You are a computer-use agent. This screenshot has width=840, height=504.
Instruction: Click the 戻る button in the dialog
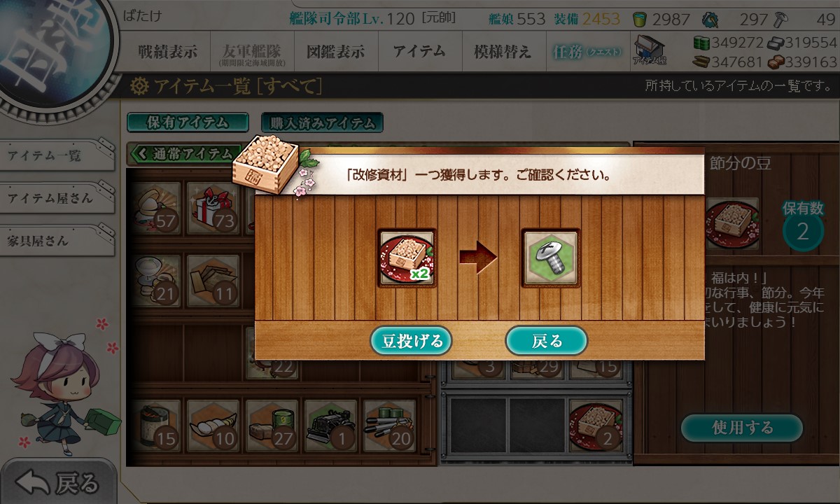pyautogui.click(x=546, y=341)
